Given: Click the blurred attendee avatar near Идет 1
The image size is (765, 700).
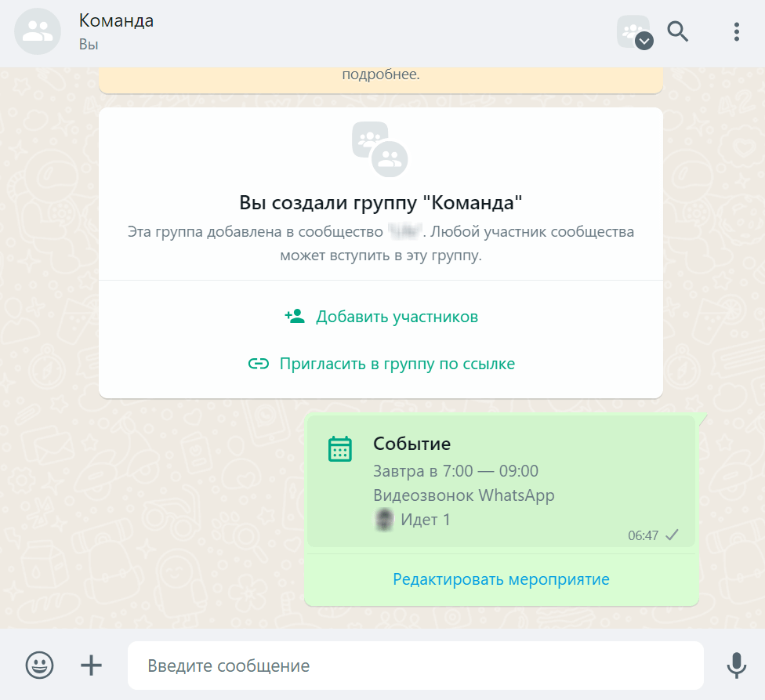Looking at the screenshot, I should coord(384,520).
